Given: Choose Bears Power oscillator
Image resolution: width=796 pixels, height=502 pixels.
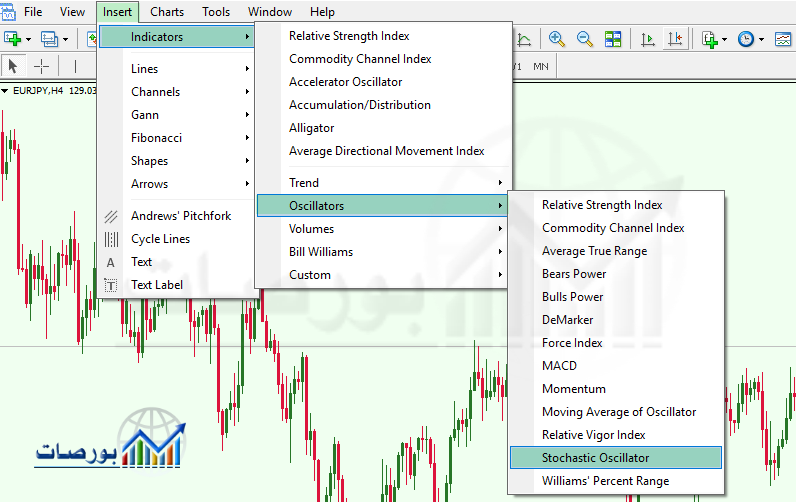Looking at the screenshot, I should [616, 274].
